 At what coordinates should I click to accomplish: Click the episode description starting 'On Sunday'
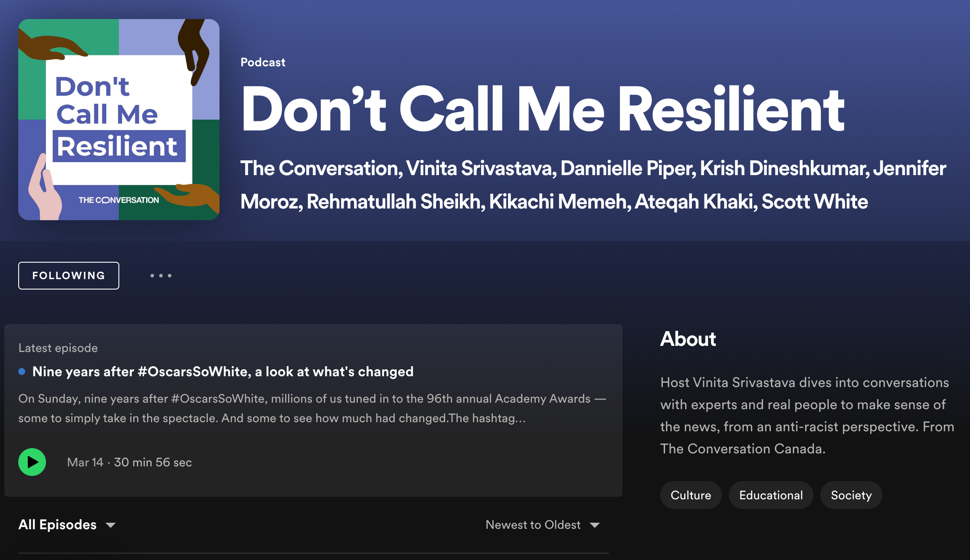[312, 408]
